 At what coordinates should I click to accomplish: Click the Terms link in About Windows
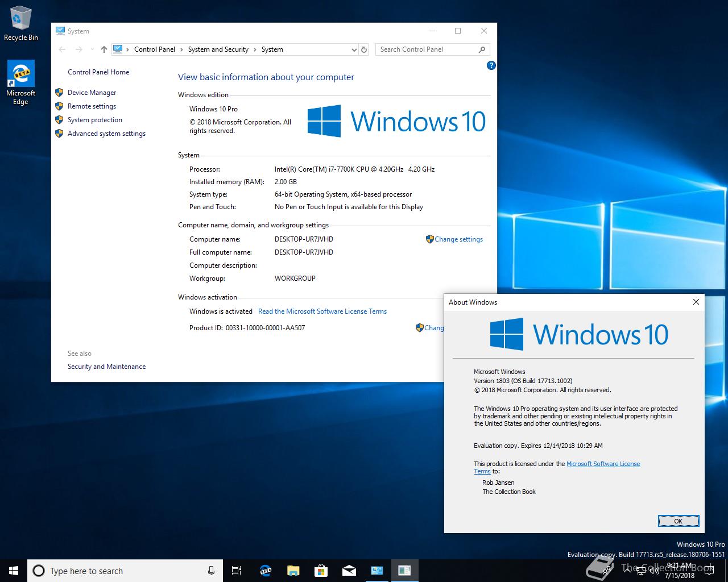[482, 471]
